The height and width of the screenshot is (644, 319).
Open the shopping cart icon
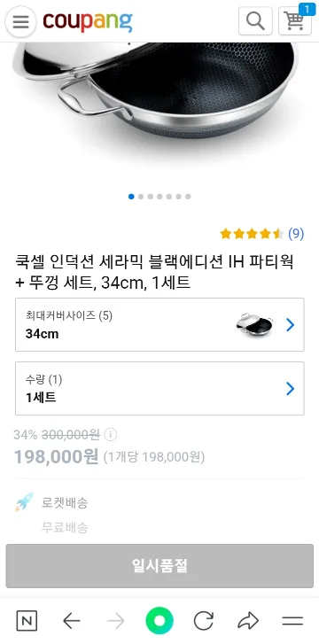click(295, 21)
